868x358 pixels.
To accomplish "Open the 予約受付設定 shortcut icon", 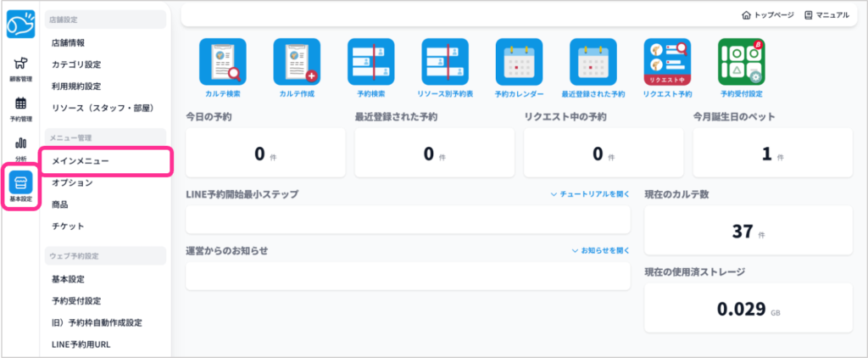I will tap(741, 62).
